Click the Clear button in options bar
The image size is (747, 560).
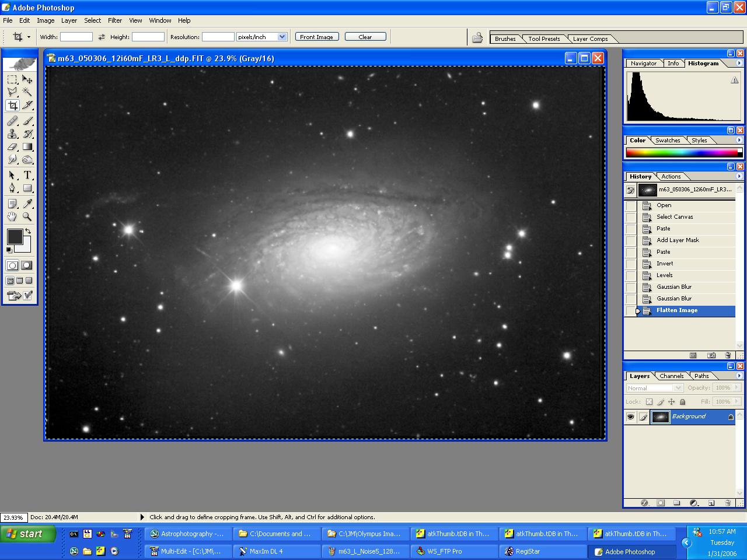pos(365,37)
